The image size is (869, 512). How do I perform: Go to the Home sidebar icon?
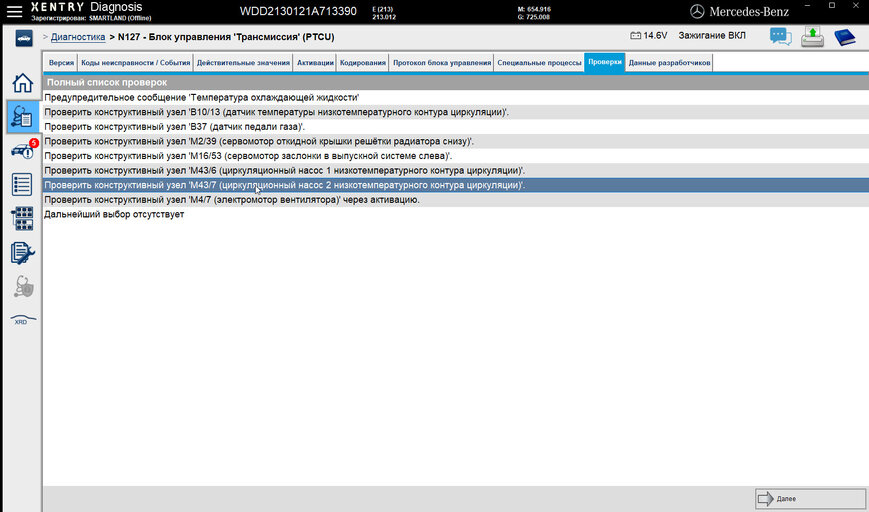click(x=23, y=83)
